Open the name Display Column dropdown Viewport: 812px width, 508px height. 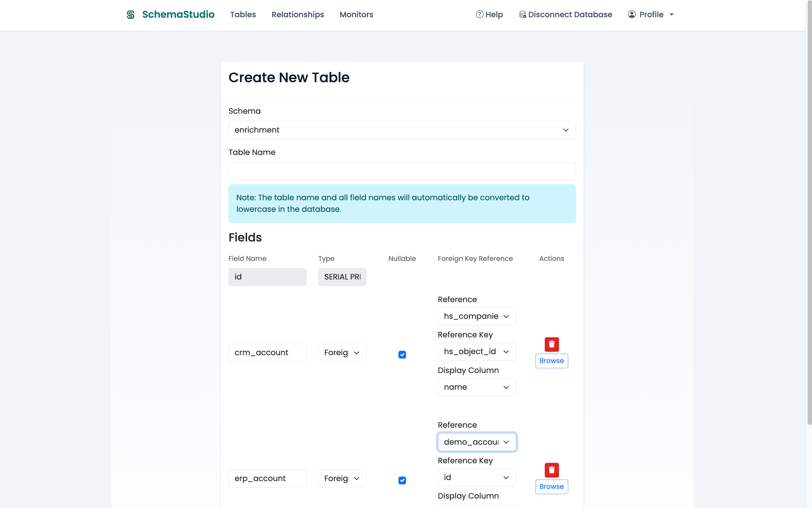click(x=477, y=387)
